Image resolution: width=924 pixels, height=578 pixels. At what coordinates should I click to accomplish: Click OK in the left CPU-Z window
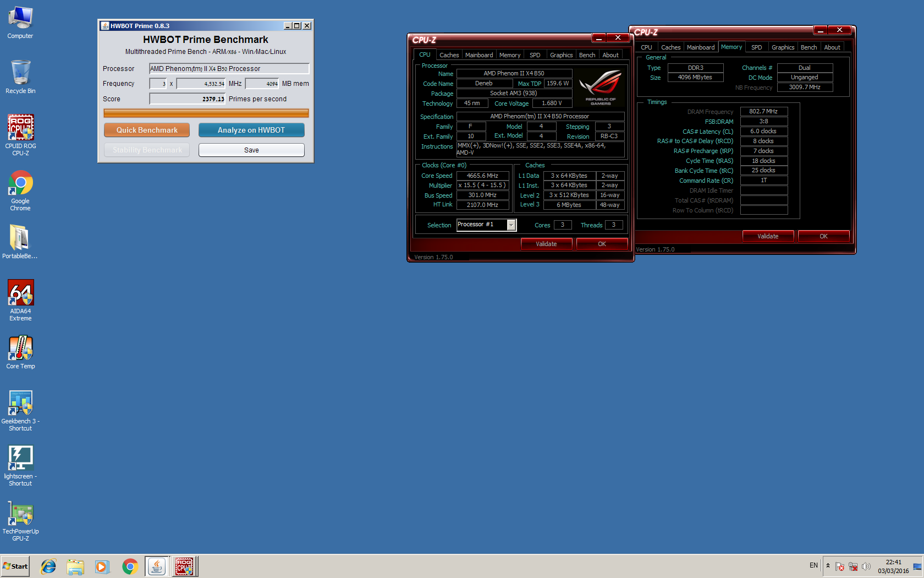point(602,244)
